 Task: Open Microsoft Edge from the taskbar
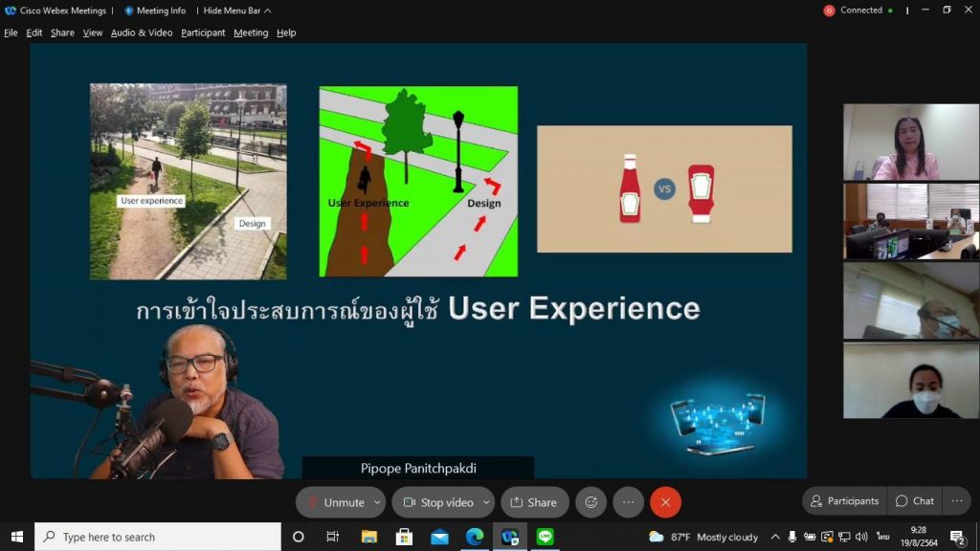pos(474,537)
